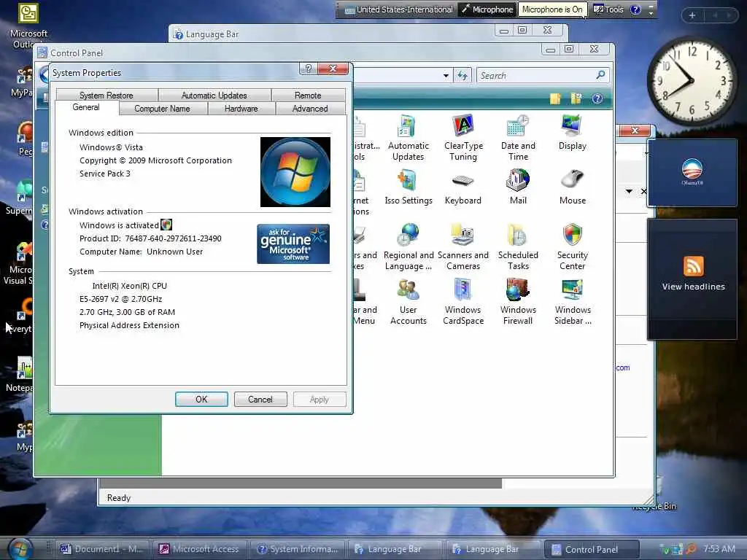
Task: Switch to System Information taskbar button
Action: click(298, 549)
